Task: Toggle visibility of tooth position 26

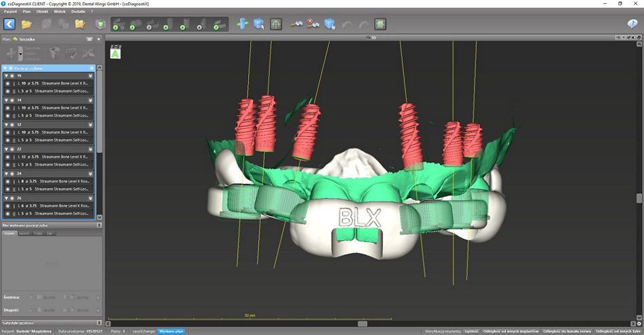Action: [x=12, y=198]
